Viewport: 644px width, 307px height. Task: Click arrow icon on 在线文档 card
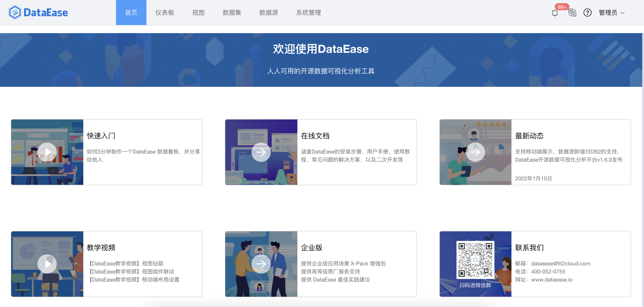click(x=261, y=152)
